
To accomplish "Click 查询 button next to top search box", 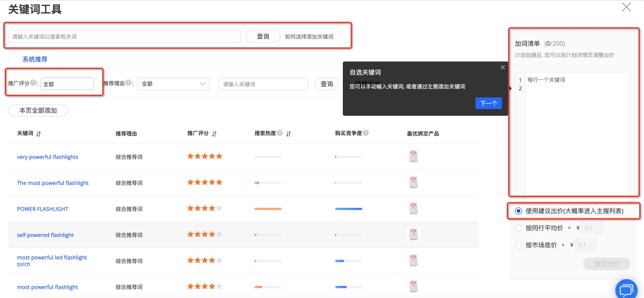I will click(x=262, y=36).
